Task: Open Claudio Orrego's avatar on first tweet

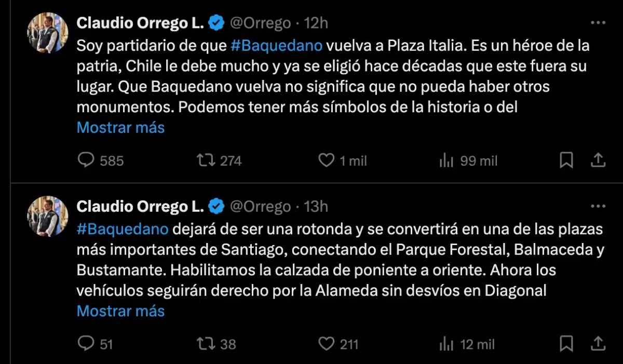Action: [48, 32]
